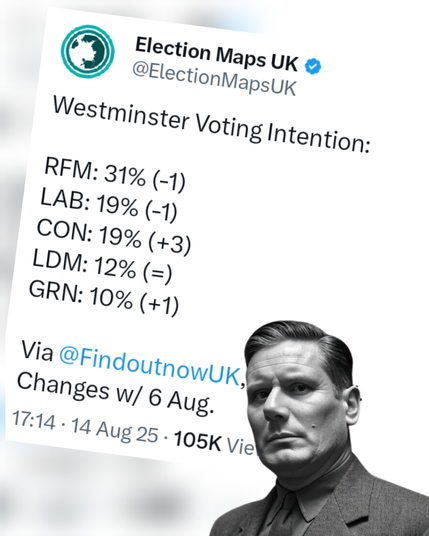Select the CON: 19% (+3) line
The height and width of the screenshot is (536, 429).
113,237
